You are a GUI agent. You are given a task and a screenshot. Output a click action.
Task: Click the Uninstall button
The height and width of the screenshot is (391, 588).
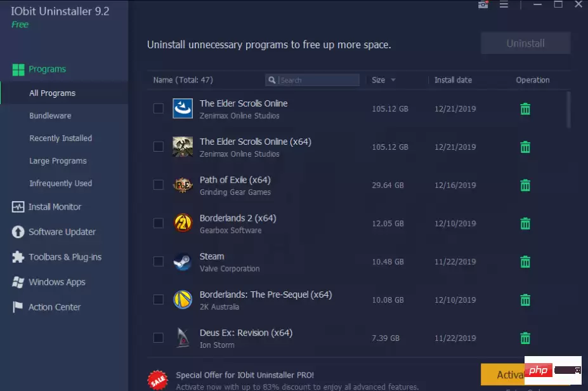(525, 43)
